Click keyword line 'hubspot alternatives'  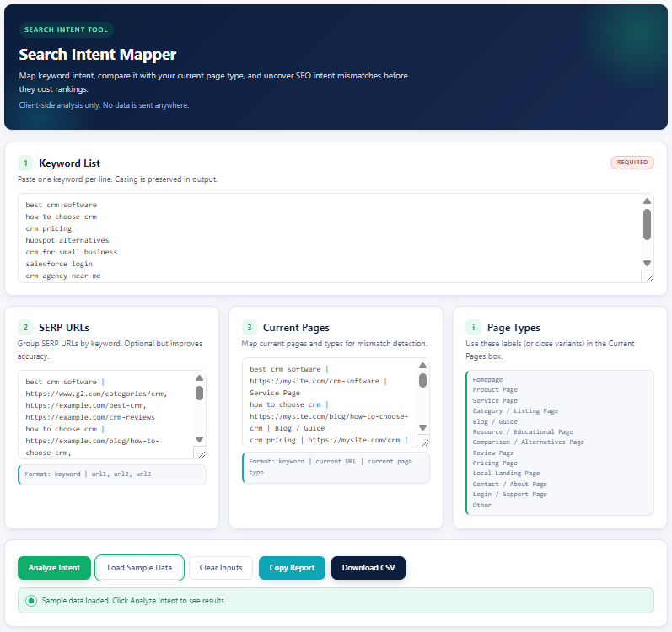(x=67, y=240)
